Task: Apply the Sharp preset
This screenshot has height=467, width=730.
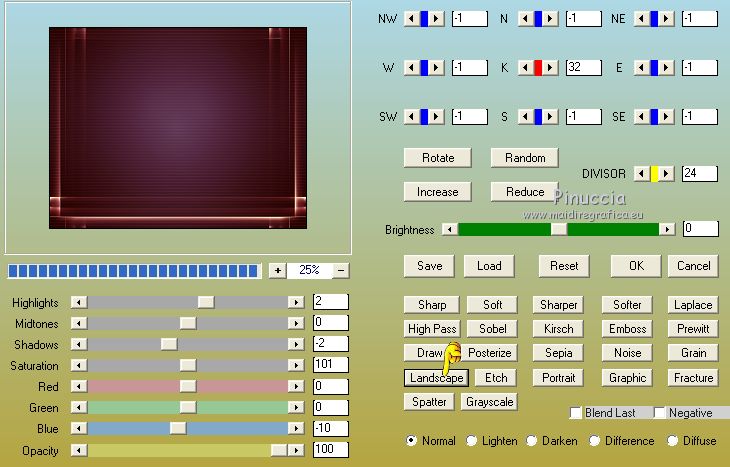Action: tap(432, 305)
